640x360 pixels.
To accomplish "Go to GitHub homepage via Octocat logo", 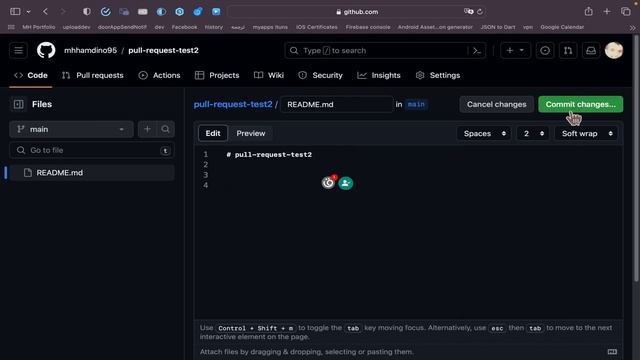I will pyautogui.click(x=46, y=50).
